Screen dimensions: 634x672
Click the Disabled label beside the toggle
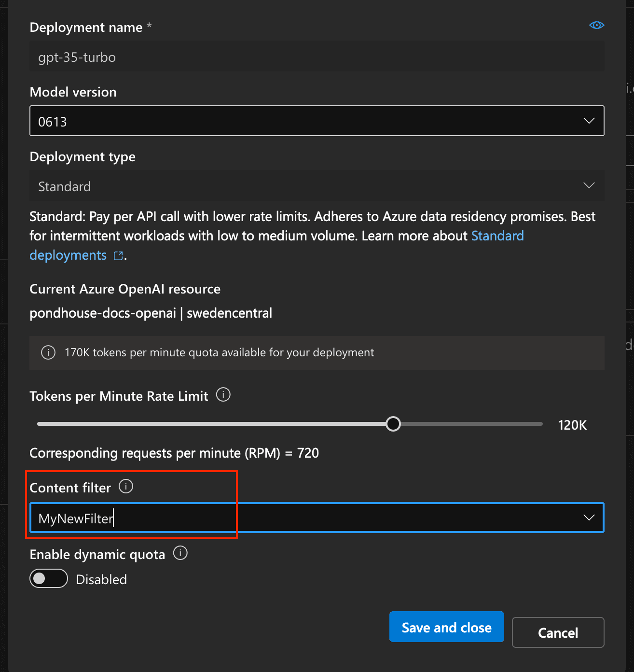click(x=101, y=579)
